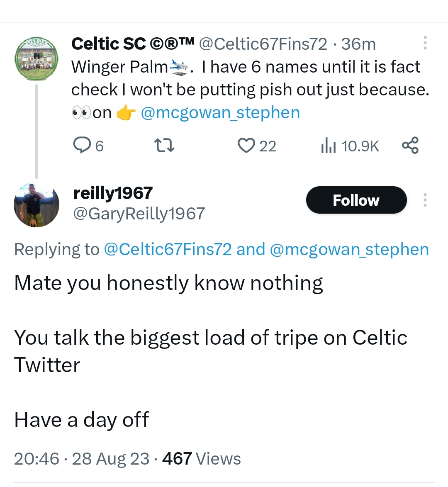Open @Celtic67Fins72 in Replying to line
The height and width of the screenshot is (487, 448).
coord(168,249)
